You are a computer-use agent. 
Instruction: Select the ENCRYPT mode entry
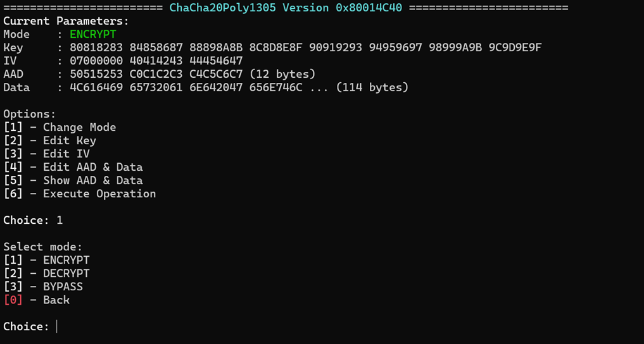46,260
